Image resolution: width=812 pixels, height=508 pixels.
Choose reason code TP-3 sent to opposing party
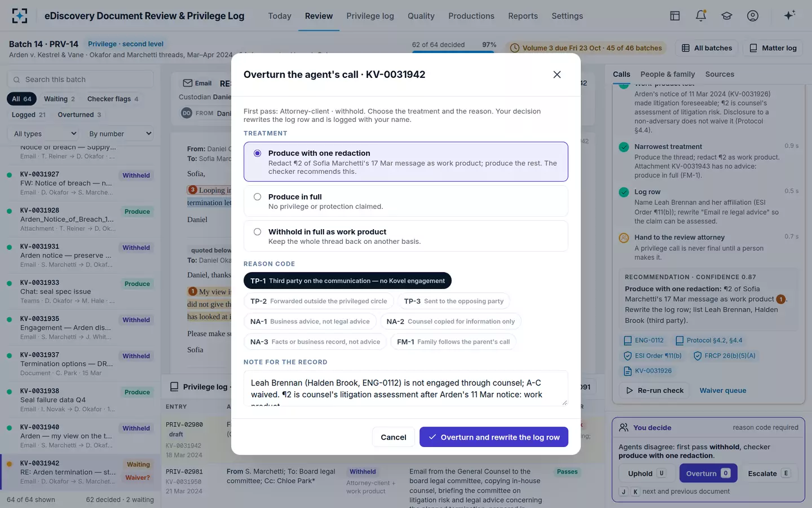tap(453, 301)
